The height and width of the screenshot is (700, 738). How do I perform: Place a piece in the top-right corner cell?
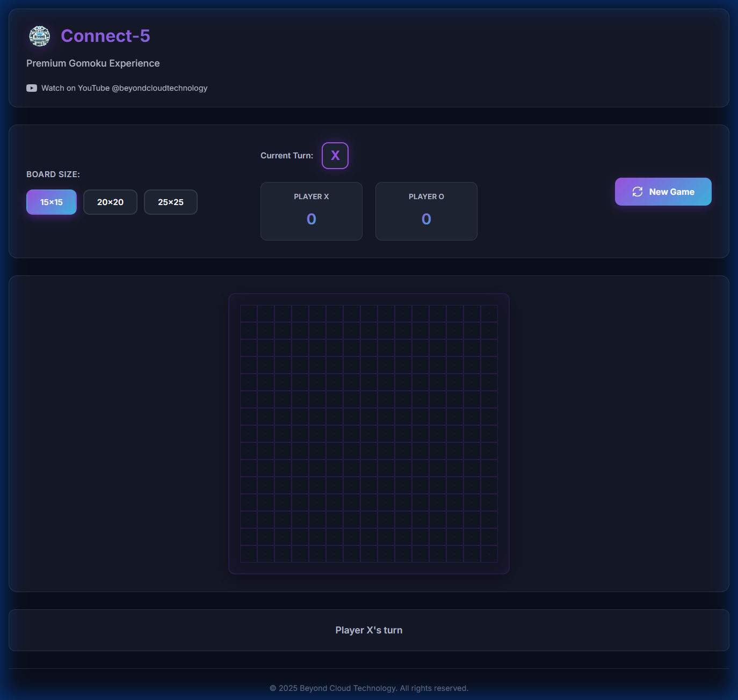click(x=489, y=313)
